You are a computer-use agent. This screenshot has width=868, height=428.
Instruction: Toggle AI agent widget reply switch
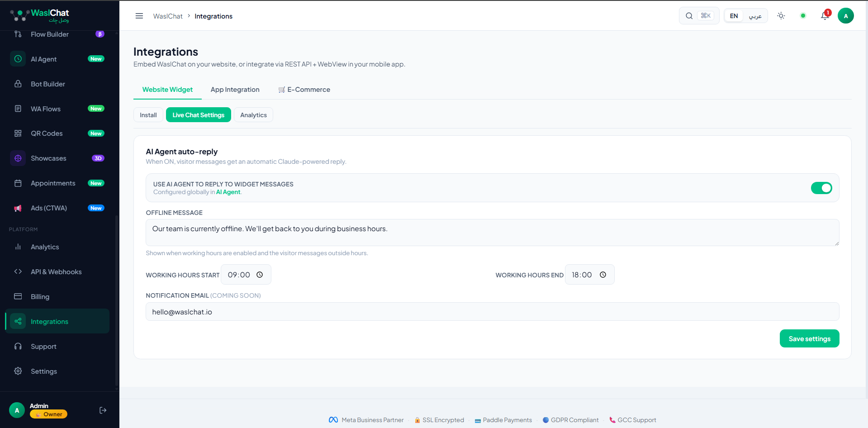[x=821, y=188]
